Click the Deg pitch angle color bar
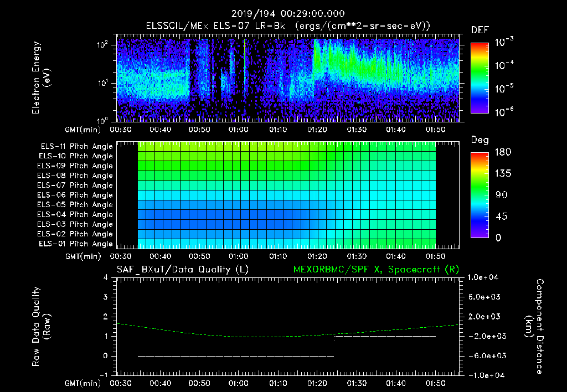The height and width of the screenshot is (392, 567). click(480, 195)
